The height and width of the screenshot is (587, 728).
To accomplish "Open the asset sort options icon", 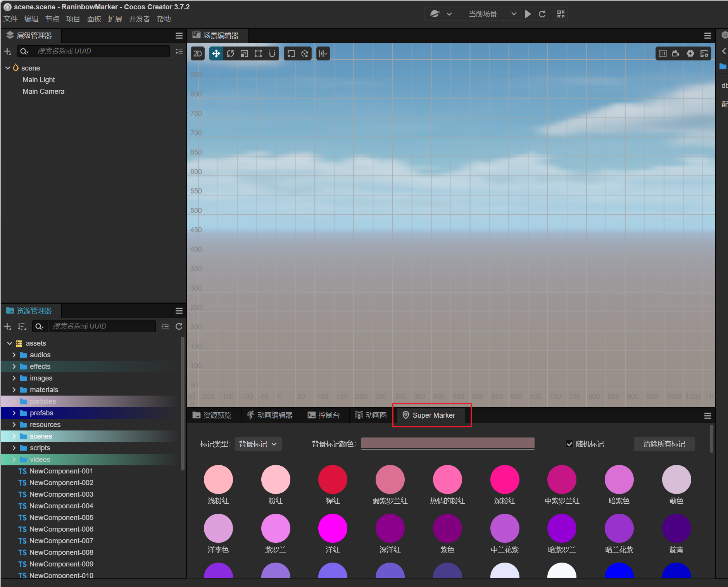I will coord(22,326).
